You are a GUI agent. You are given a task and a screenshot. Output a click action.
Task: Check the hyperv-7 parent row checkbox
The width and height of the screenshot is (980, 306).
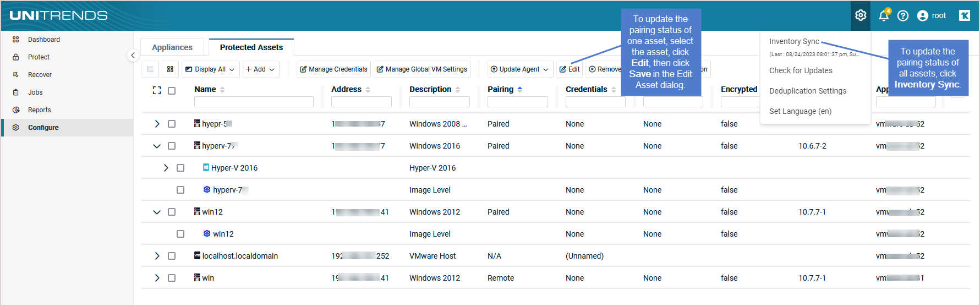[x=172, y=146]
